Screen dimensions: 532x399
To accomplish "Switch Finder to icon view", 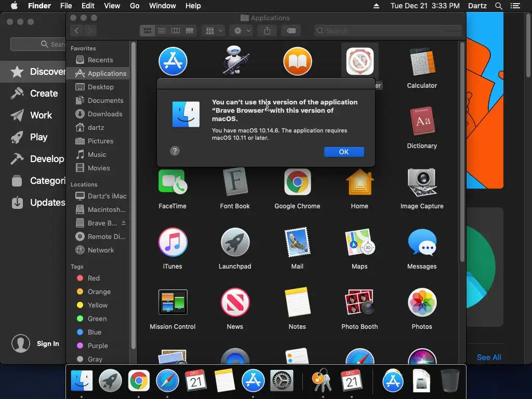I will click(147, 31).
